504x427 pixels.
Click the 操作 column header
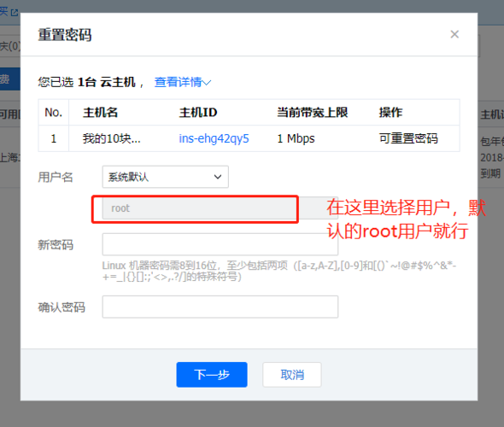coord(390,113)
